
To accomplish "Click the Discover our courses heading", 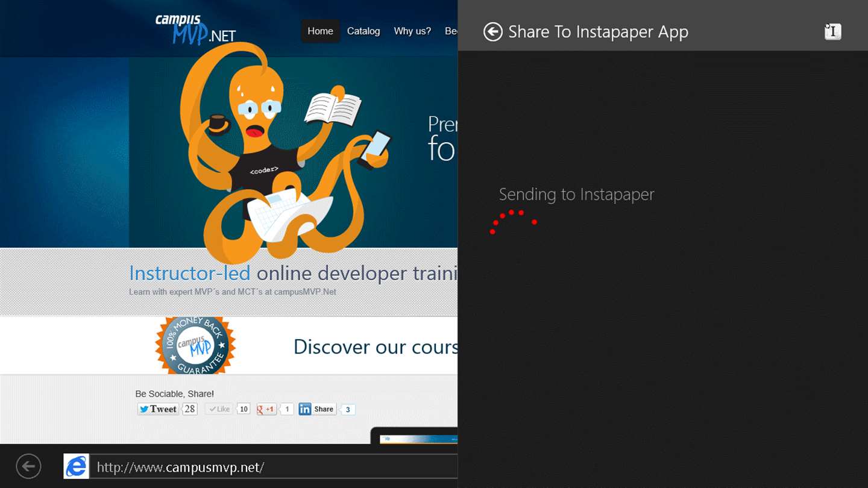I will [x=376, y=347].
